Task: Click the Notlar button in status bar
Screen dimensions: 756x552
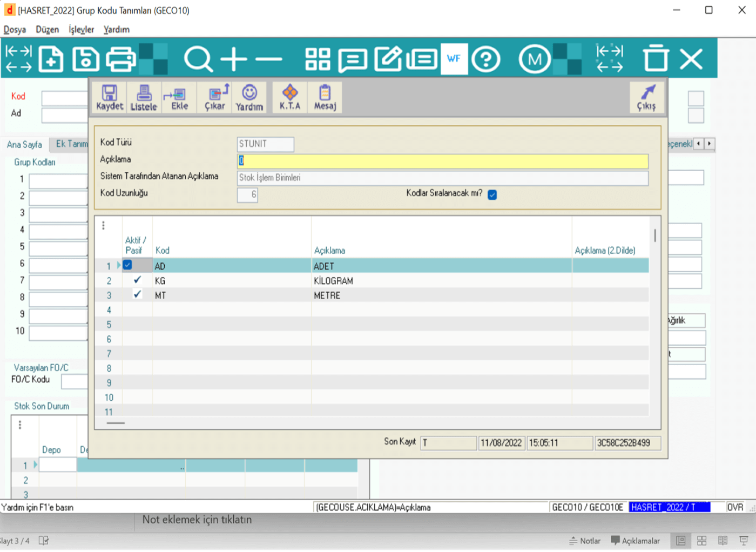Action: pos(585,541)
